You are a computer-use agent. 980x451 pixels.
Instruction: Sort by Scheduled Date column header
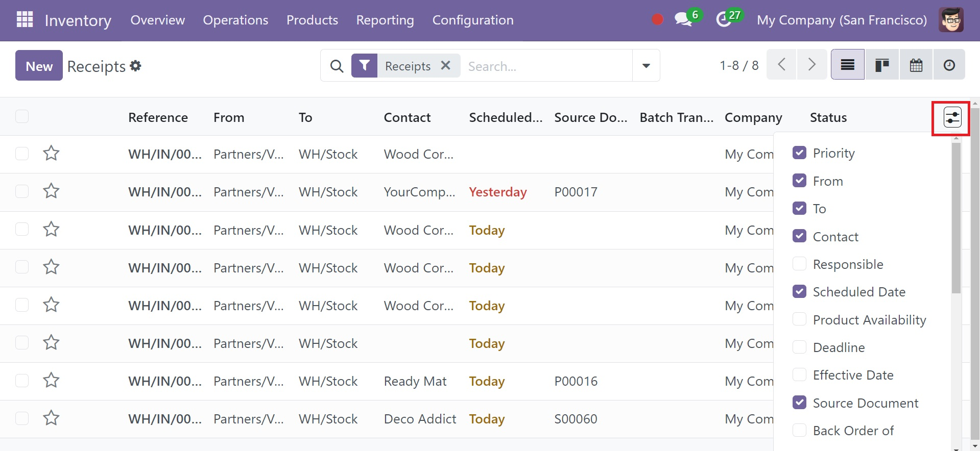506,117
